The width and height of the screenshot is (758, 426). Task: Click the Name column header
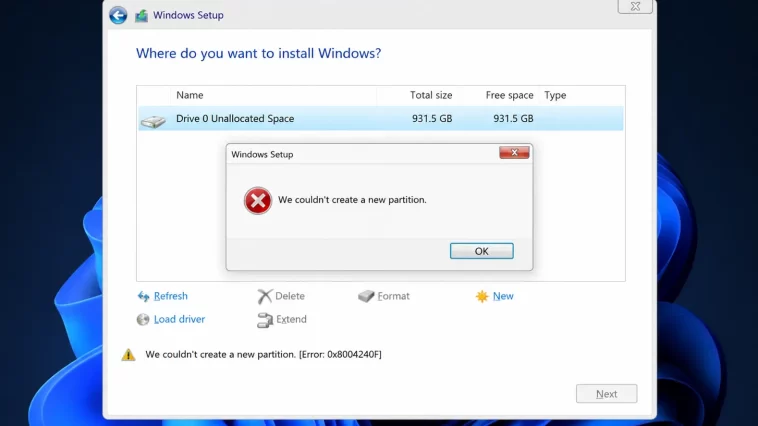coord(190,95)
